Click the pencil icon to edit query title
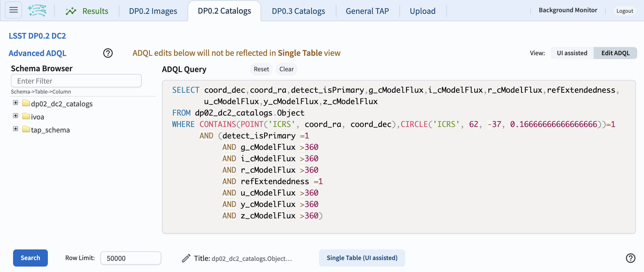 [x=186, y=258]
